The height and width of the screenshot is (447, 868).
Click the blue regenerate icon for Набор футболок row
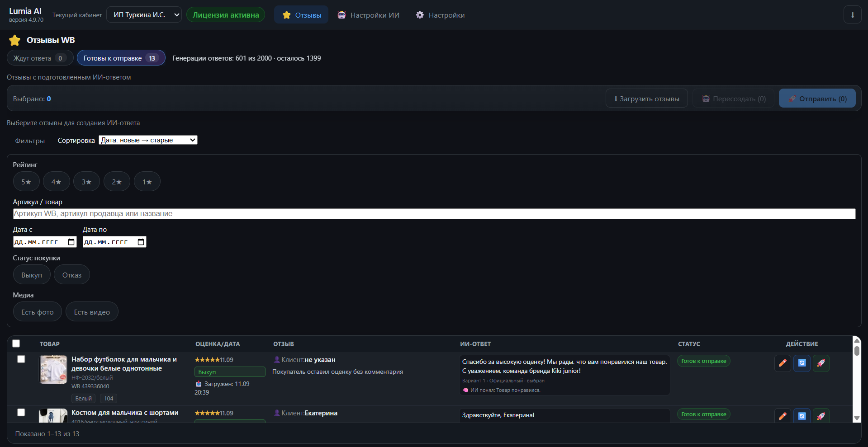[802, 363]
